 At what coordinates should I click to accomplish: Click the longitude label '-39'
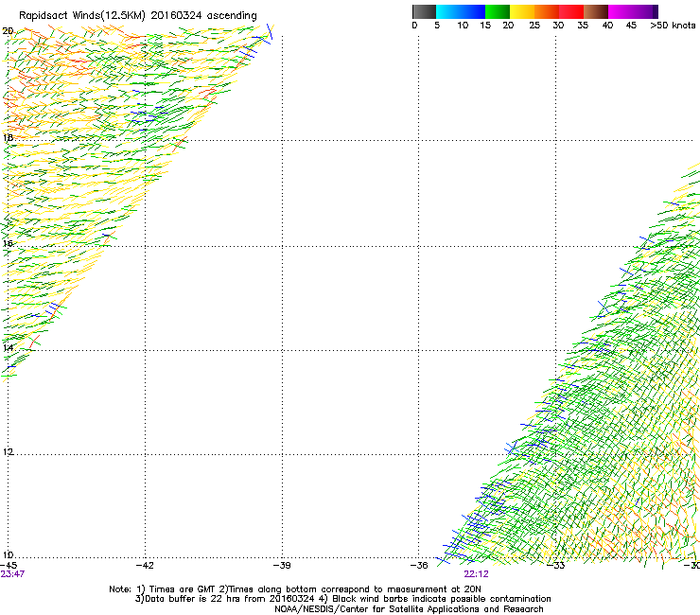click(x=282, y=566)
